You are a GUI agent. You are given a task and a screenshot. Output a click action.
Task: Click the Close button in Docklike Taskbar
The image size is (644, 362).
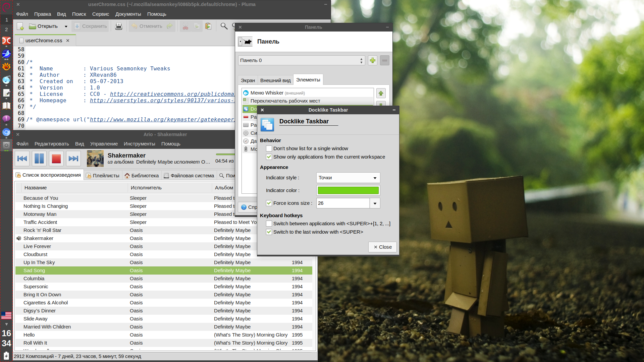(x=382, y=247)
